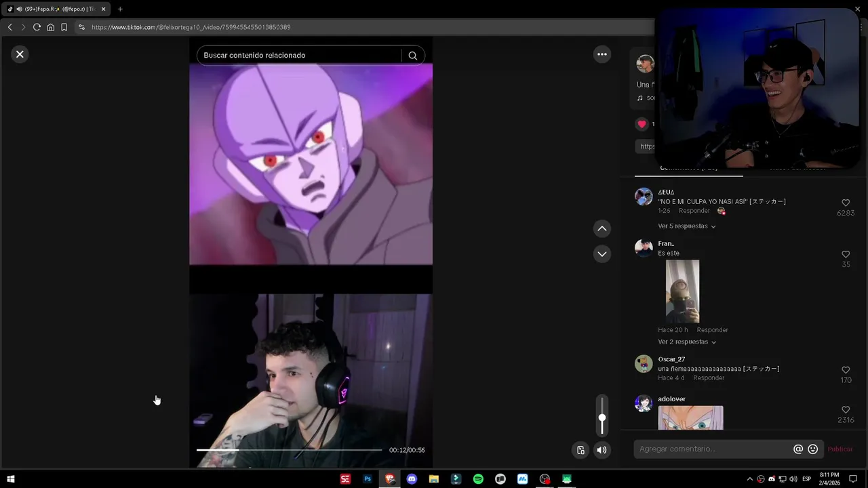This screenshot has height=488, width=868.
Task: Like Fran.'s comment
Action: (x=846, y=254)
